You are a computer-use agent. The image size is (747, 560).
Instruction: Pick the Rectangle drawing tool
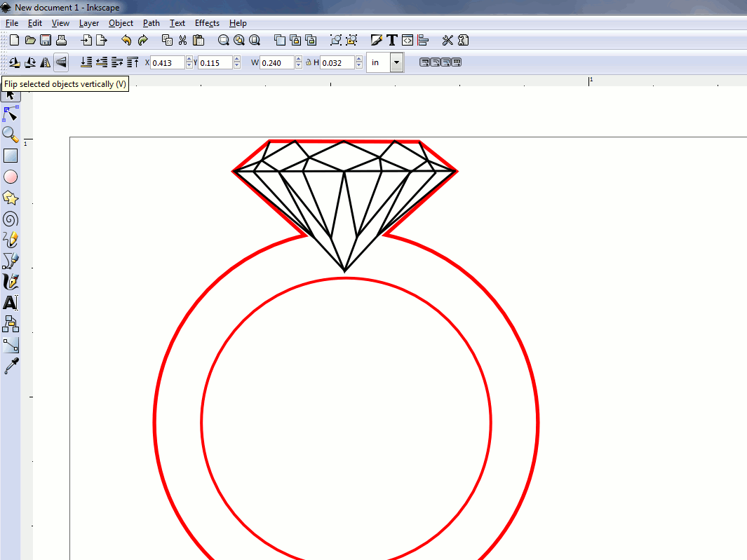(11, 156)
